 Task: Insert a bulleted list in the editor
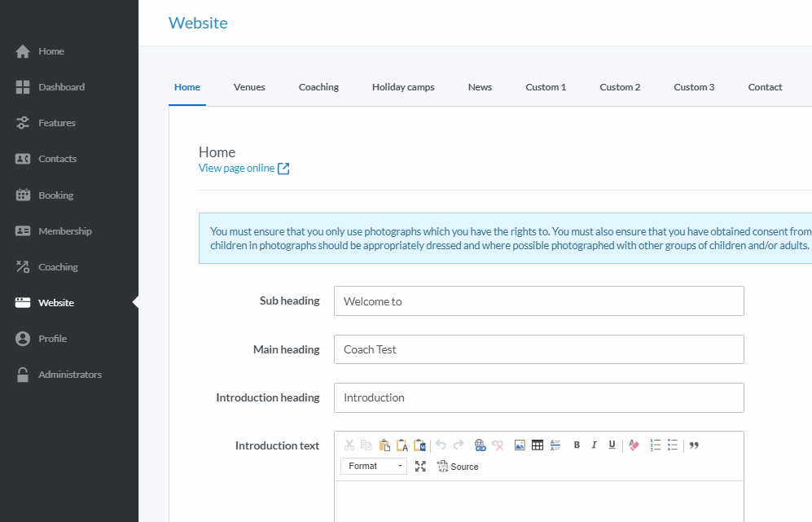[673, 445]
